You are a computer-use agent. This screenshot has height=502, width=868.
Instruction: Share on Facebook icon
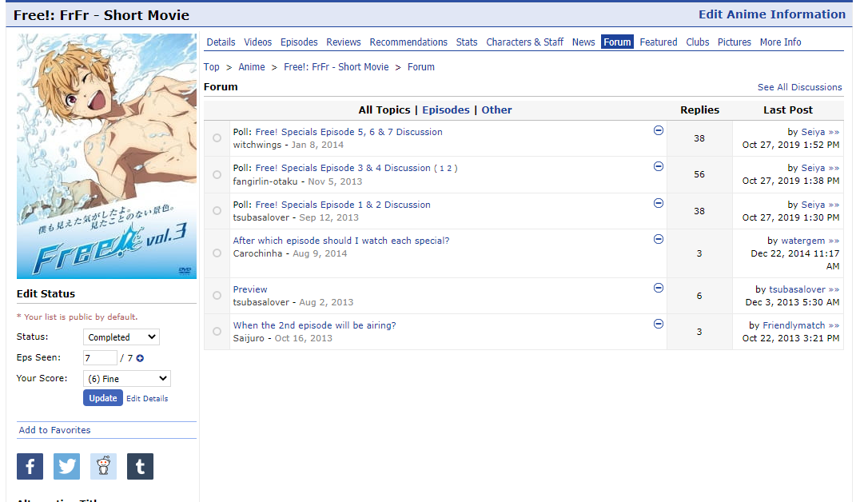tap(30, 466)
